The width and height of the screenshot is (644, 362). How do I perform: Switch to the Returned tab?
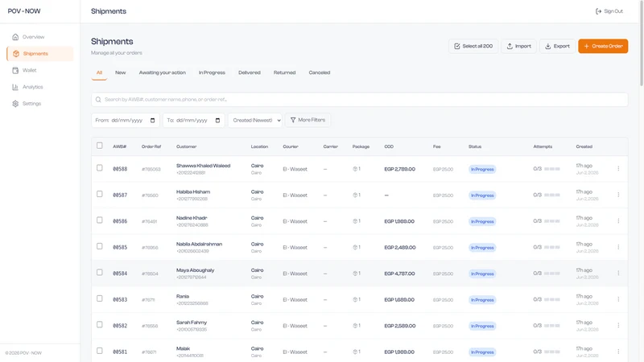click(285, 72)
